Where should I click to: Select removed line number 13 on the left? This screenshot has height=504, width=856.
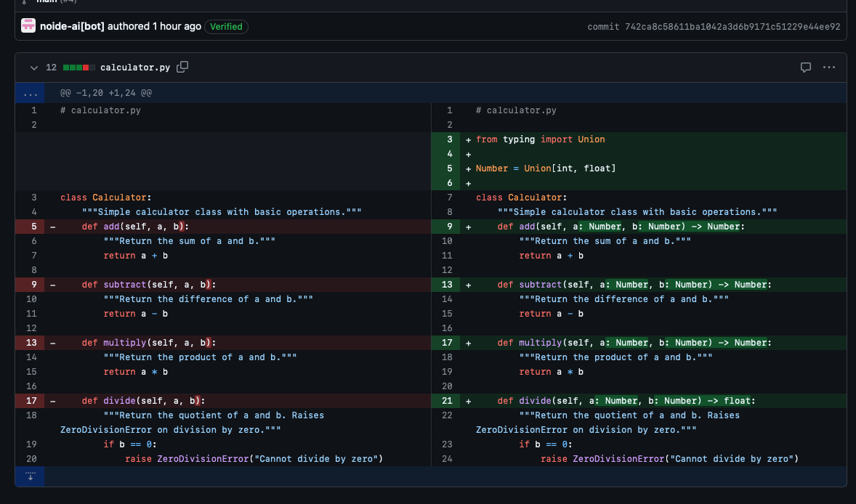[30, 343]
